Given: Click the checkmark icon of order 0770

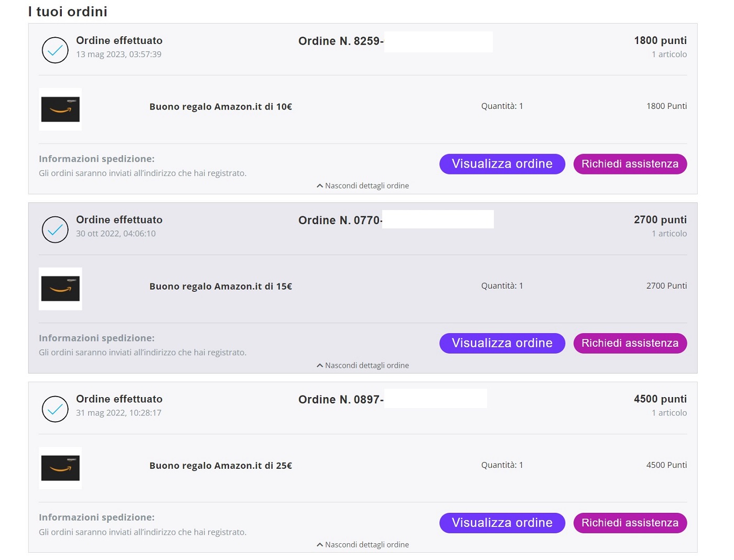Looking at the screenshot, I should coord(55,229).
